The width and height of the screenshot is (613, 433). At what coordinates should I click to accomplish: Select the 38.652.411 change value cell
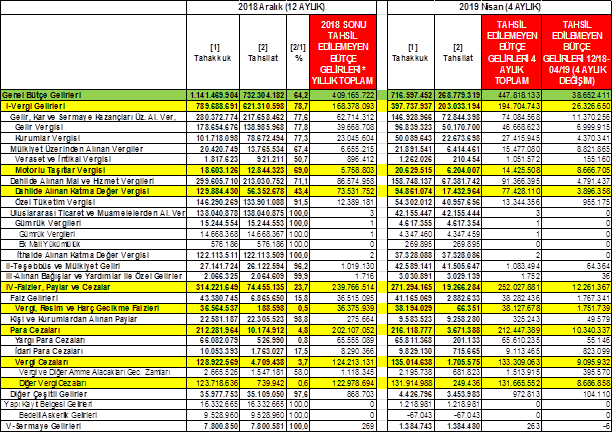[584, 89]
